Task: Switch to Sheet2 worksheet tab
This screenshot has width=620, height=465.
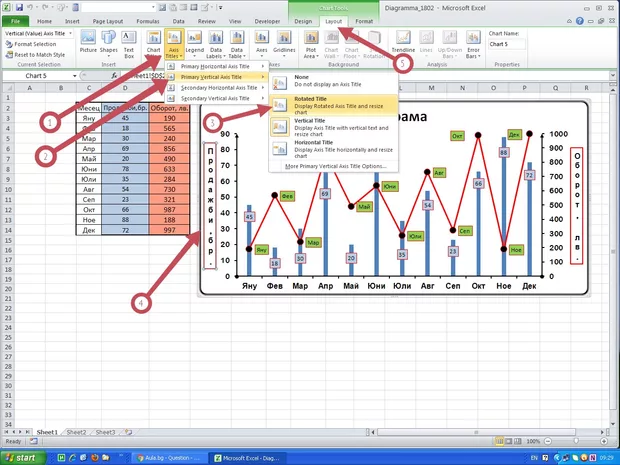Action: click(x=76, y=432)
